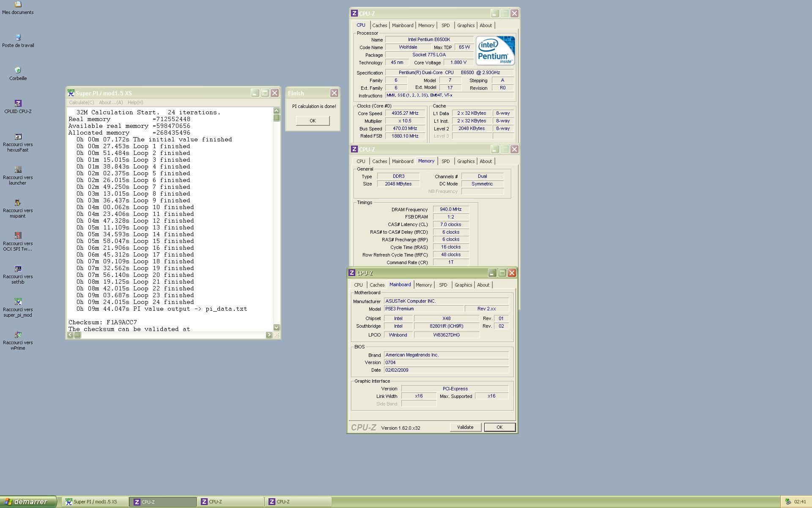
Task: Click the CAS# Latency 7.0 clocks value
Action: click(x=450, y=224)
